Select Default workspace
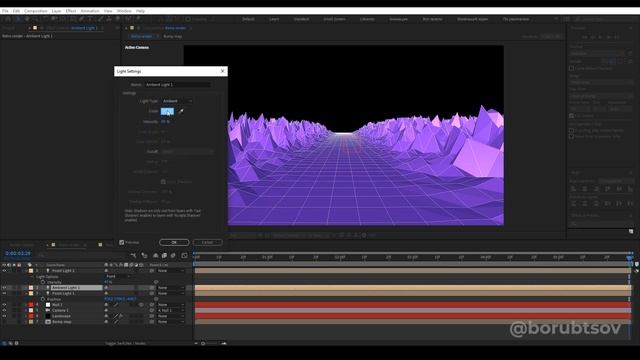 (248, 19)
